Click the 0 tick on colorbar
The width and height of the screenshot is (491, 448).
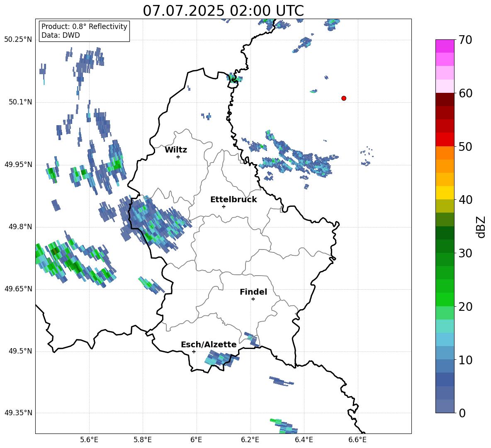[x=462, y=413]
